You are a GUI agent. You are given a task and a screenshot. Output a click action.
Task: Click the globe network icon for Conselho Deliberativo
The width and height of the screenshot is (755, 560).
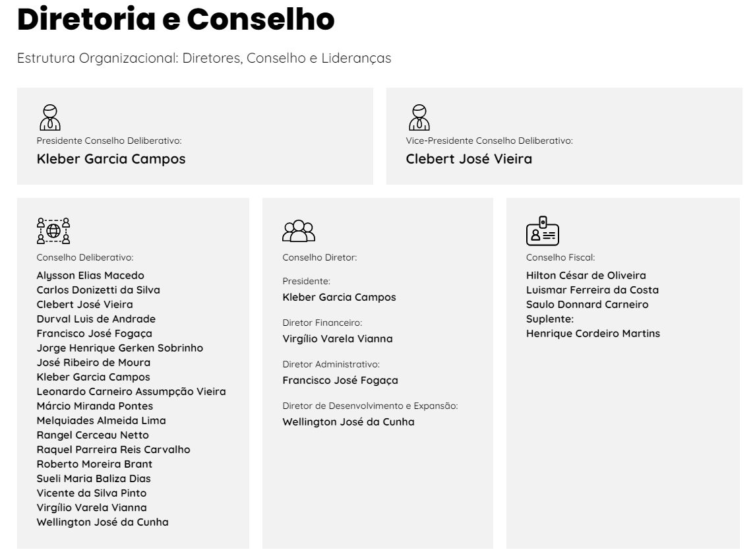coord(53,231)
